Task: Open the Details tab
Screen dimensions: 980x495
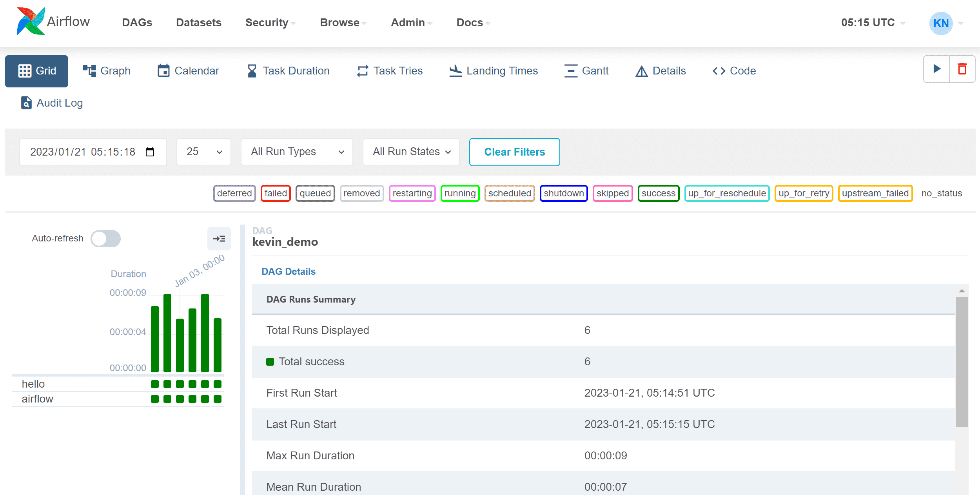Action: pyautogui.click(x=661, y=71)
